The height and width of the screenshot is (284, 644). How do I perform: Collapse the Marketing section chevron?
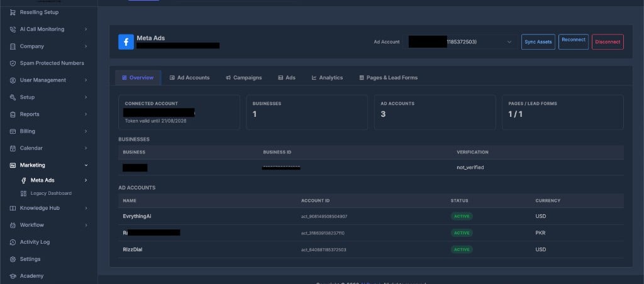86,165
